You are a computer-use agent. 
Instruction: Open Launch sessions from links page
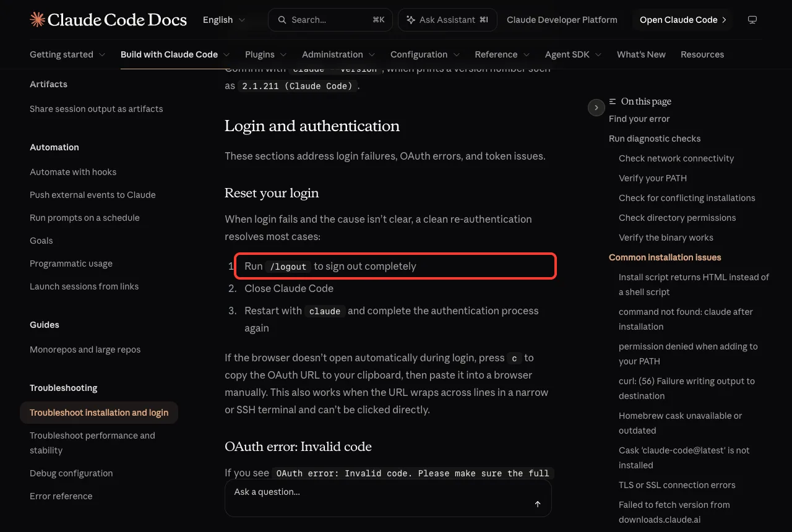point(84,286)
